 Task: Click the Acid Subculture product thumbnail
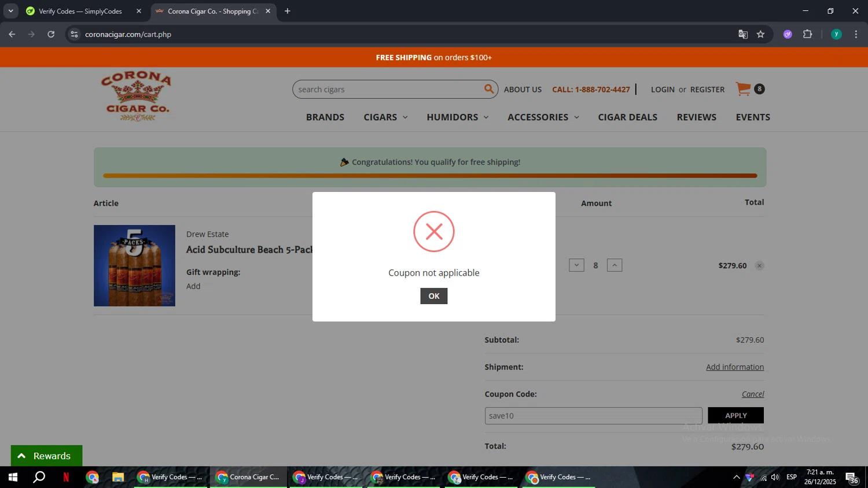(134, 265)
